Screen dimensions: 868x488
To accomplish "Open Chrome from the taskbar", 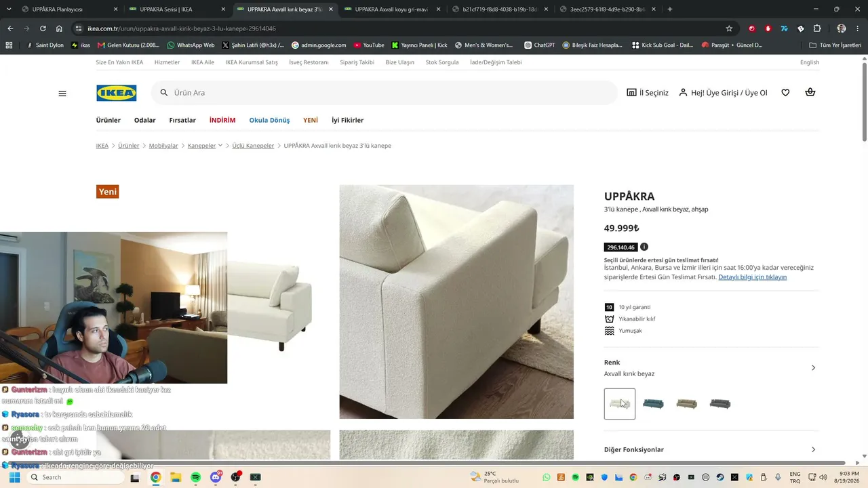I will pos(155,477).
